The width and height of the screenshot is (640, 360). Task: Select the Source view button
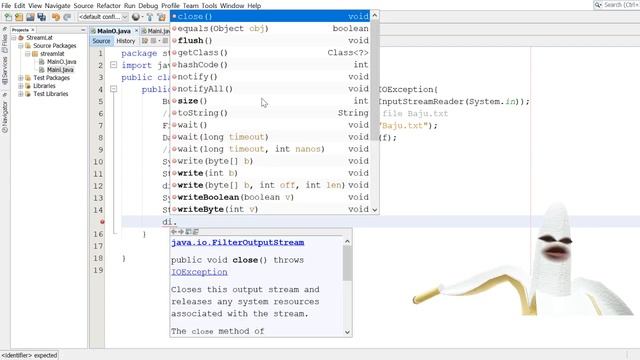[x=101, y=41]
